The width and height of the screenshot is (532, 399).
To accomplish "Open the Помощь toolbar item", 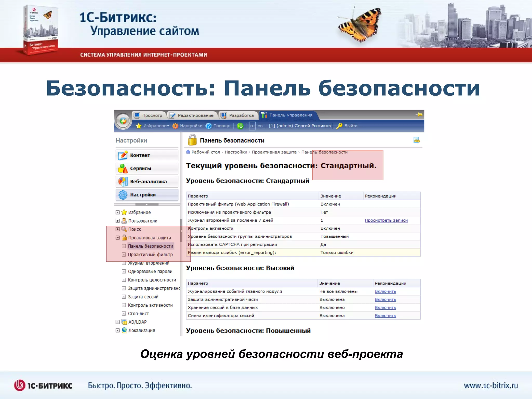I will (222, 126).
